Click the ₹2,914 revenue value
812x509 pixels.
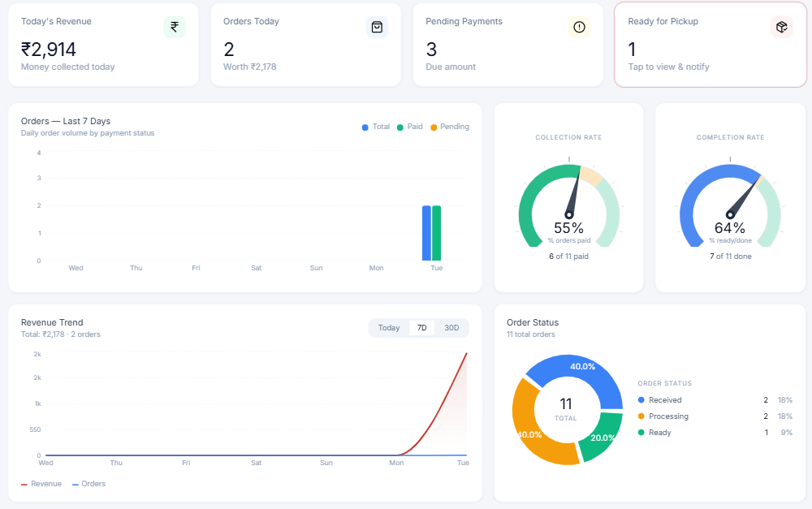click(49, 50)
